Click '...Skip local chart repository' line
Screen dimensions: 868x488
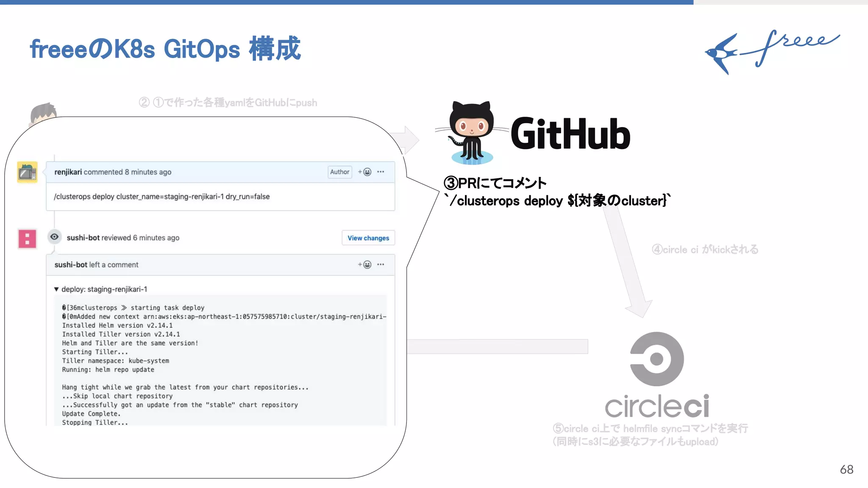(117, 396)
